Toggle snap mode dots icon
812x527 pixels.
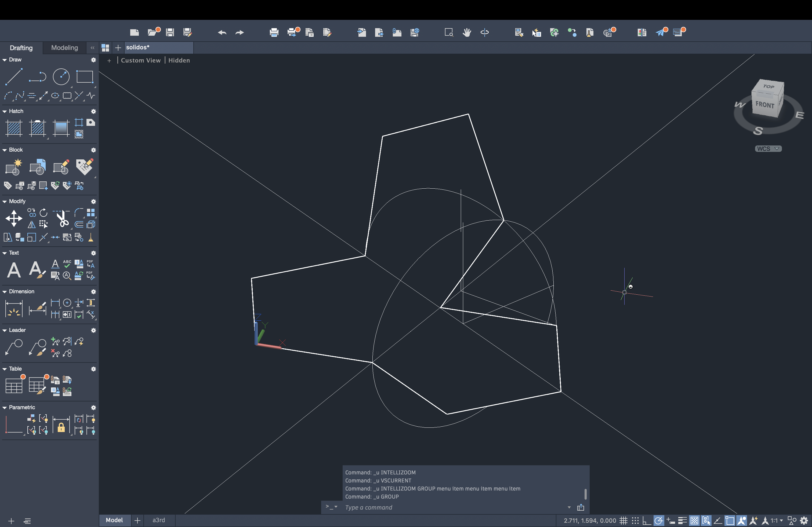(x=635, y=521)
